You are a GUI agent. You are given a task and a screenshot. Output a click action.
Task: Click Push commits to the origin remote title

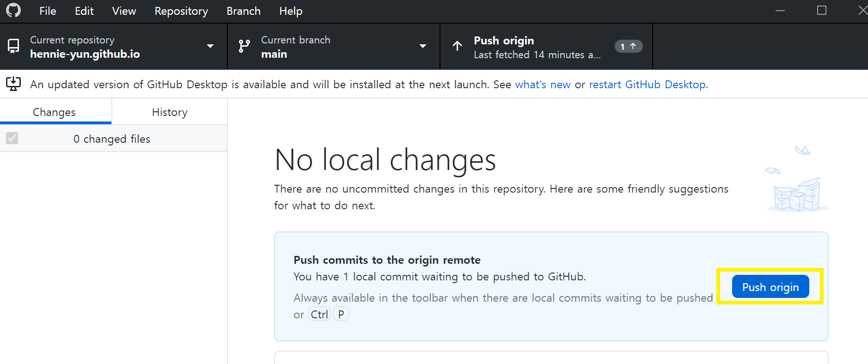click(x=387, y=260)
